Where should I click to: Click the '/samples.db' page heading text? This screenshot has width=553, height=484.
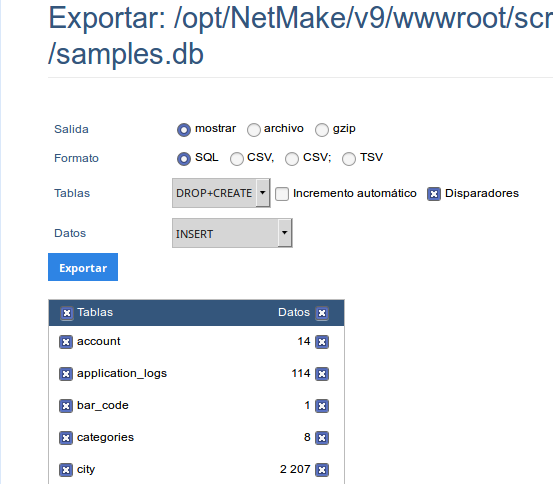click(126, 54)
